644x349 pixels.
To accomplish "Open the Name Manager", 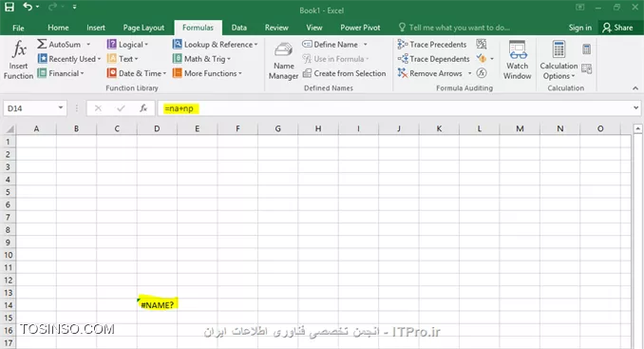I will pyautogui.click(x=283, y=61).
